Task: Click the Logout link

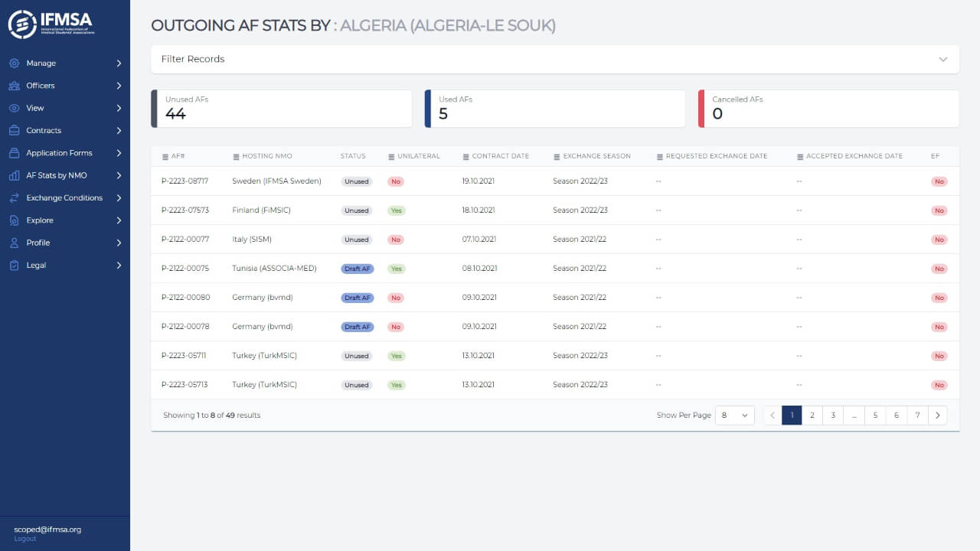Action: pyautogui.click(x=25, y=539)
